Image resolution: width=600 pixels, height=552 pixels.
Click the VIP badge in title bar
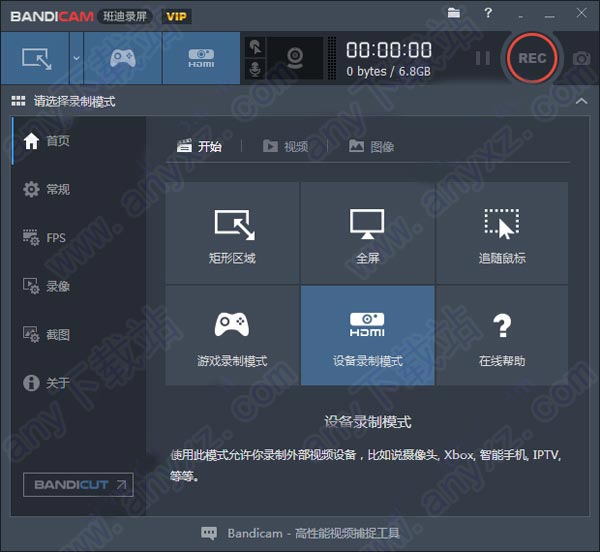176,16
